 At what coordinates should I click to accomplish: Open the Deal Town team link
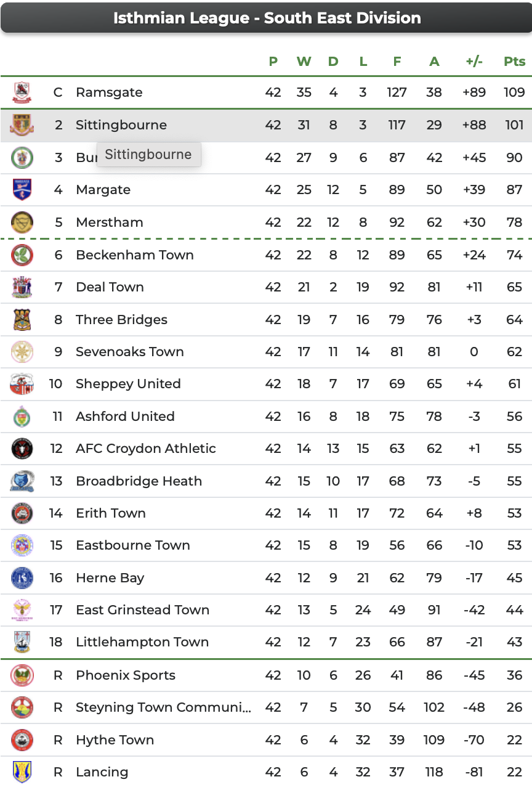(x=110, y=287)
